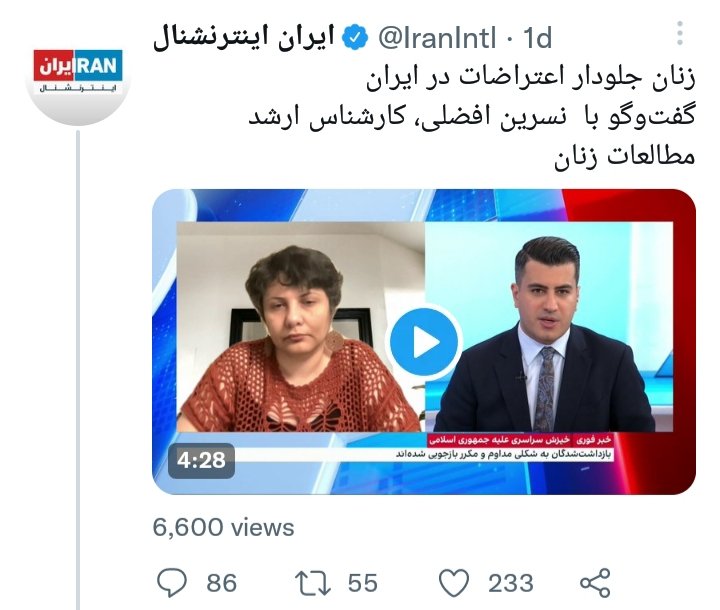This screenshot has width=720, height=610.
Task: Open the @IranIntl handle link
Action: 437,38
